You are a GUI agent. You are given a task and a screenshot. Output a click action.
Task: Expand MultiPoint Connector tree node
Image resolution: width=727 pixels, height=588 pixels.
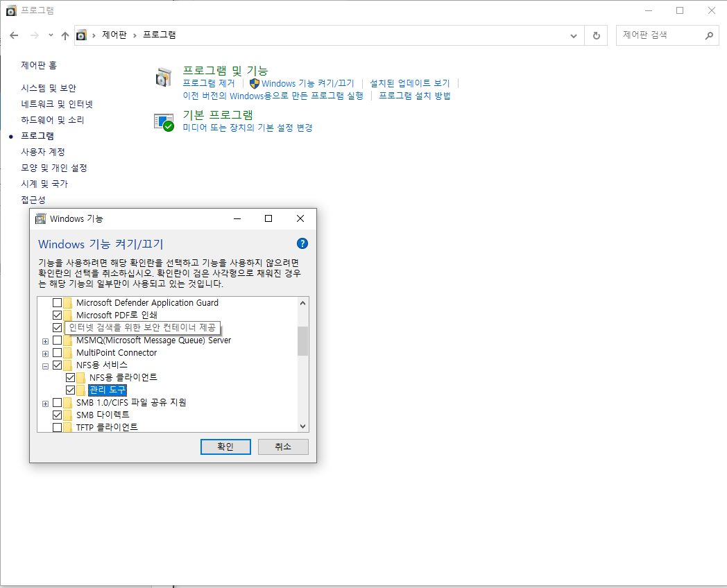46,354
